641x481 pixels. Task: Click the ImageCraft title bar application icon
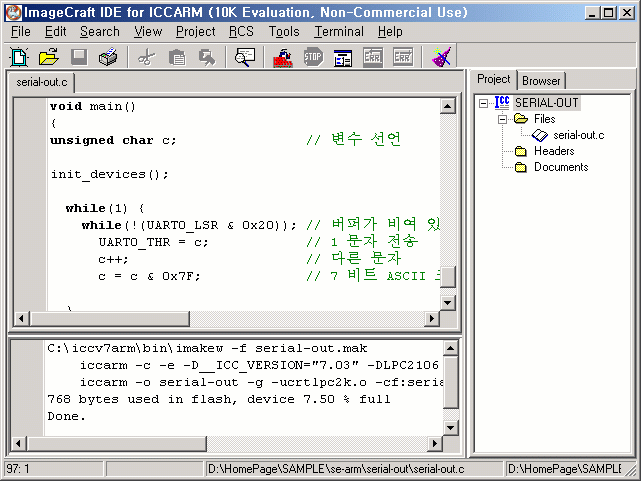point(13,12)
